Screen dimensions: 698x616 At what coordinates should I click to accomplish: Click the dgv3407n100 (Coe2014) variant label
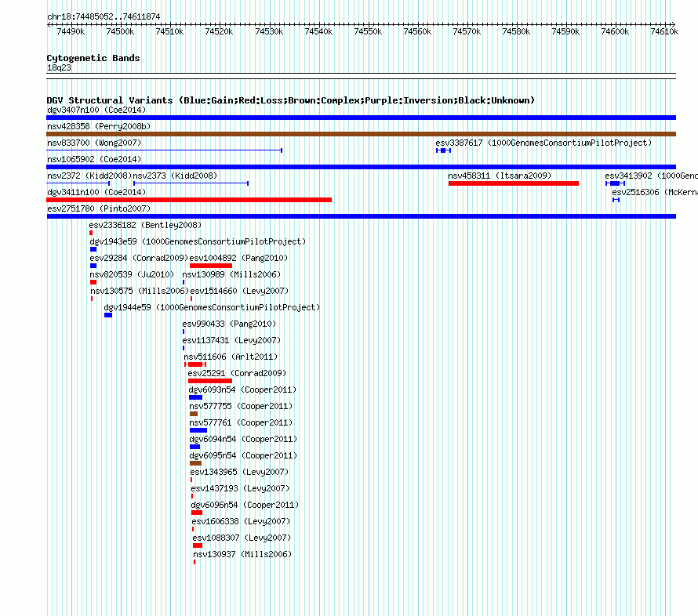coord(96,110)
